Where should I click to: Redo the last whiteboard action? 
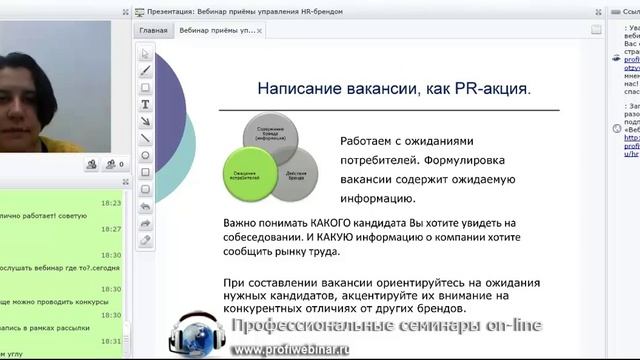[x=145, y=223]
